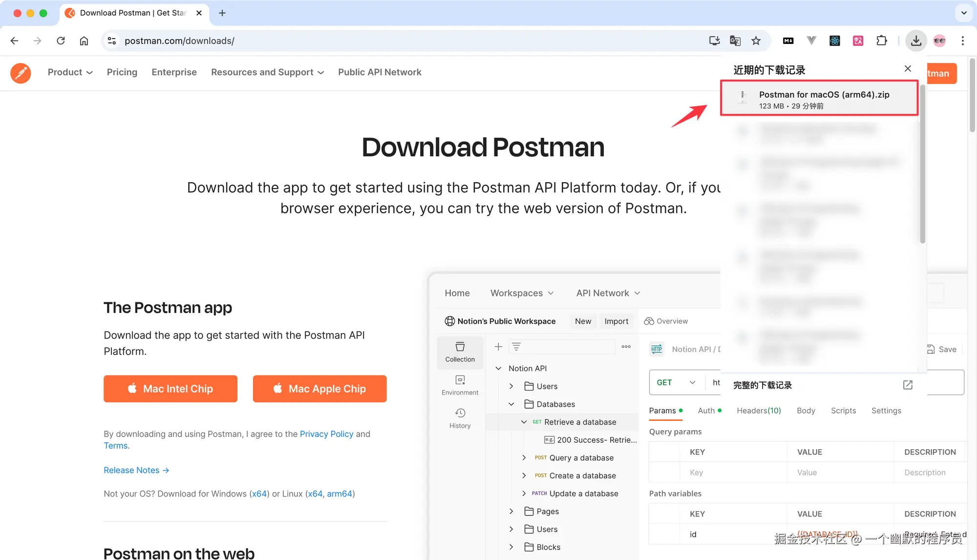
Task: Click Postman for macOS (arm64).zip download
Action: [819, 99]
